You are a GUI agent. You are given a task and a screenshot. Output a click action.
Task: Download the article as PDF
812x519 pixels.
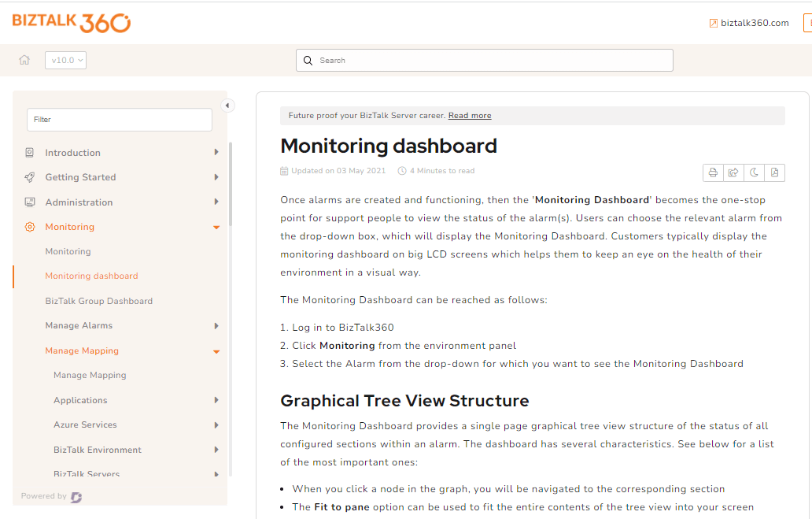pos(775,172)
